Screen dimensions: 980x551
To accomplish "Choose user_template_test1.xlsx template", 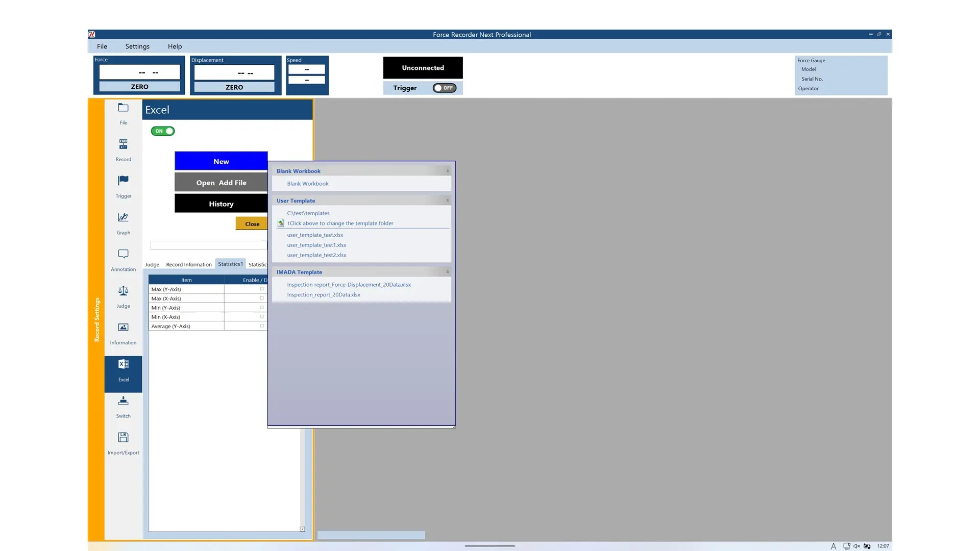I will 316,245.
